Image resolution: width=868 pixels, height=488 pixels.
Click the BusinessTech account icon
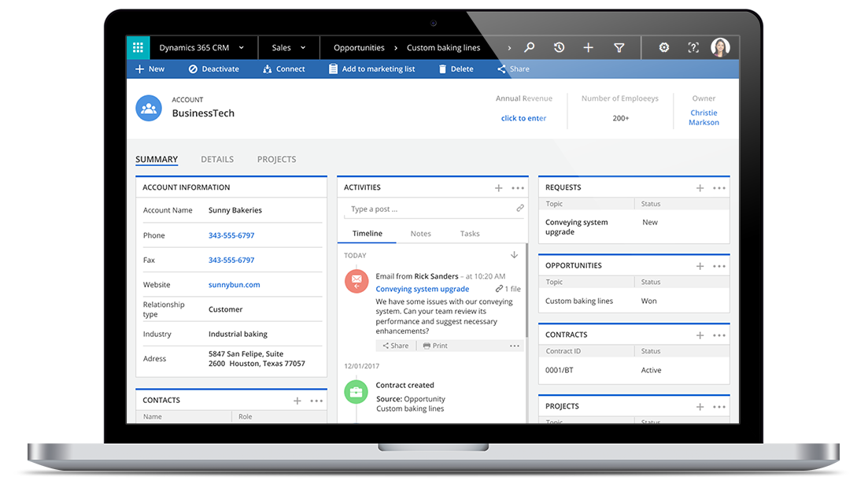click(x=149, y=108)
